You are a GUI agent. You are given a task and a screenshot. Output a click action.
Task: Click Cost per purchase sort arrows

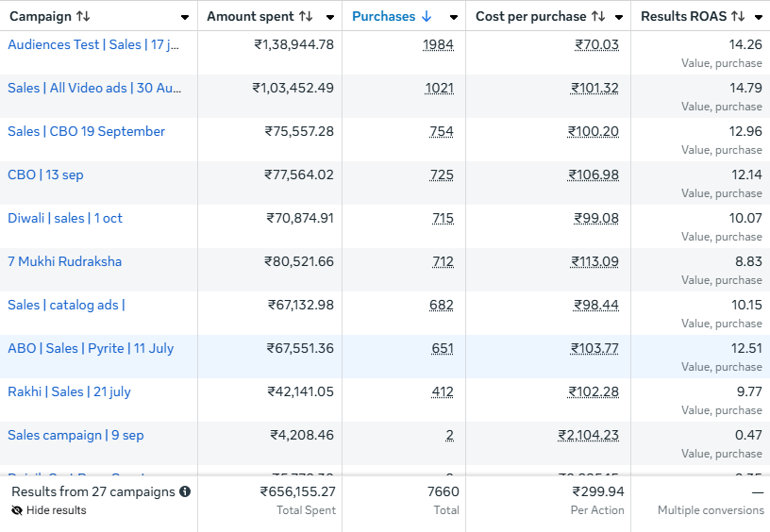click(597, 17)
